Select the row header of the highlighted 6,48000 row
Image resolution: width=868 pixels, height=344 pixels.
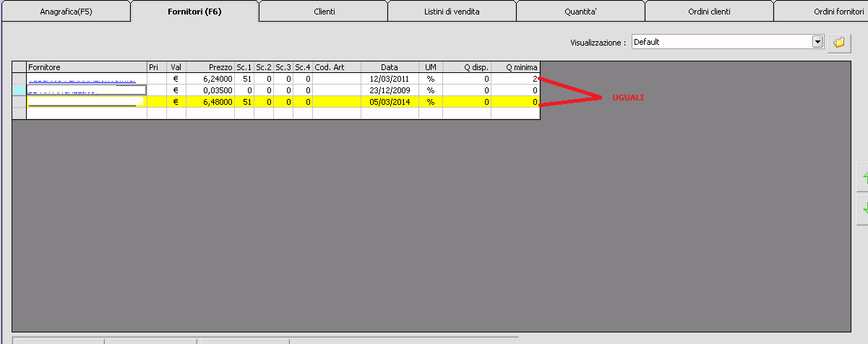point(20,102)
